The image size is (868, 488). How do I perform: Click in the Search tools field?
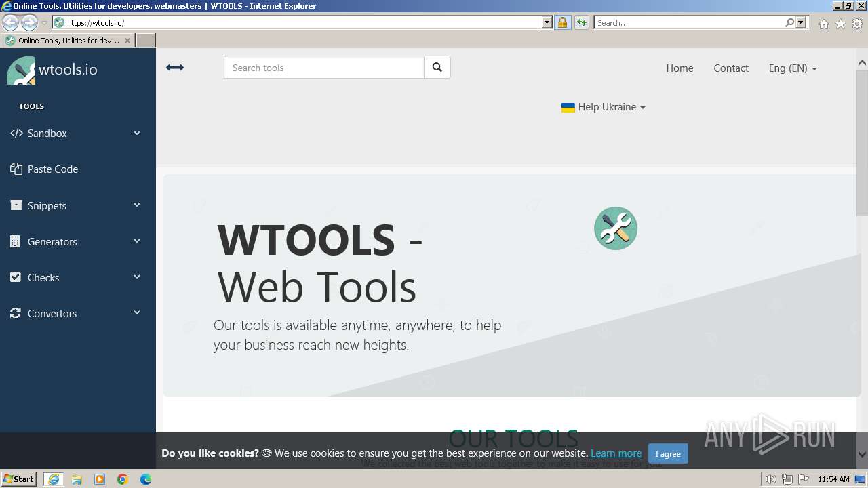[x=324, y=67]
